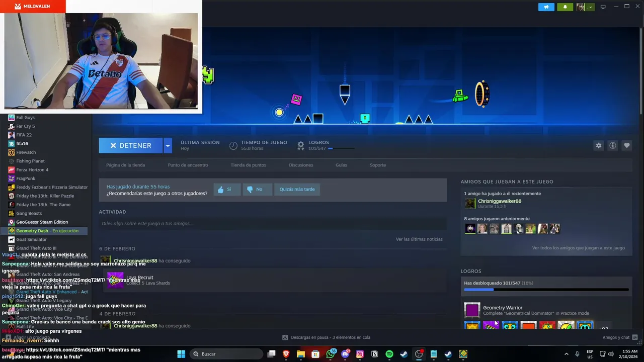The image size is (644, 362).
Task: Click the Forza Horizon 4 game icon
Action: click(12, 170)
